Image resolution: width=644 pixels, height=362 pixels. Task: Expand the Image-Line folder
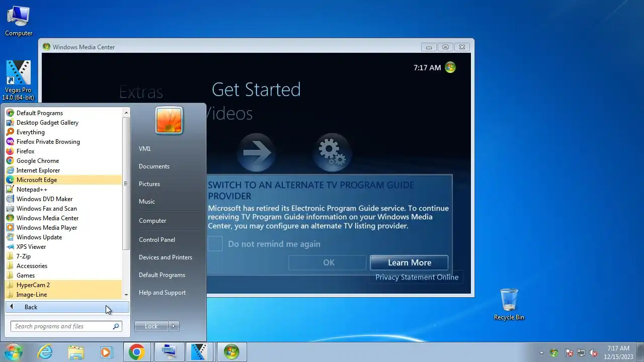[63, 295]
